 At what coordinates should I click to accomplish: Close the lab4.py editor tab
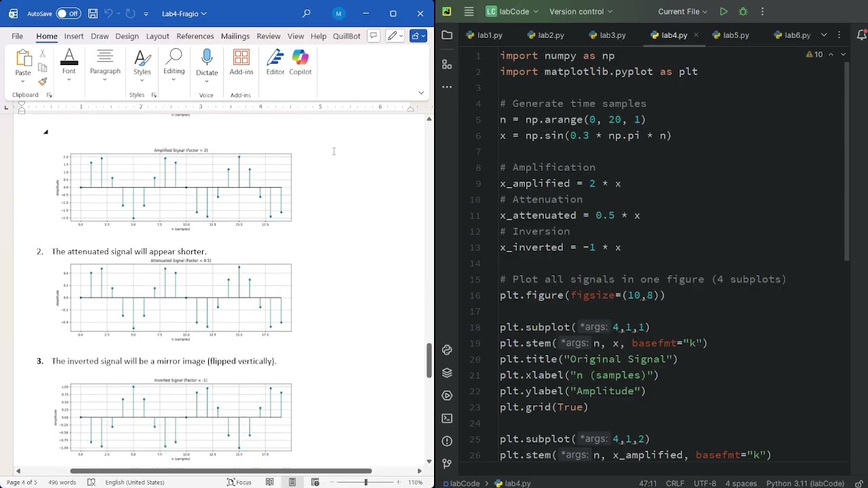[x=696, y=35]
